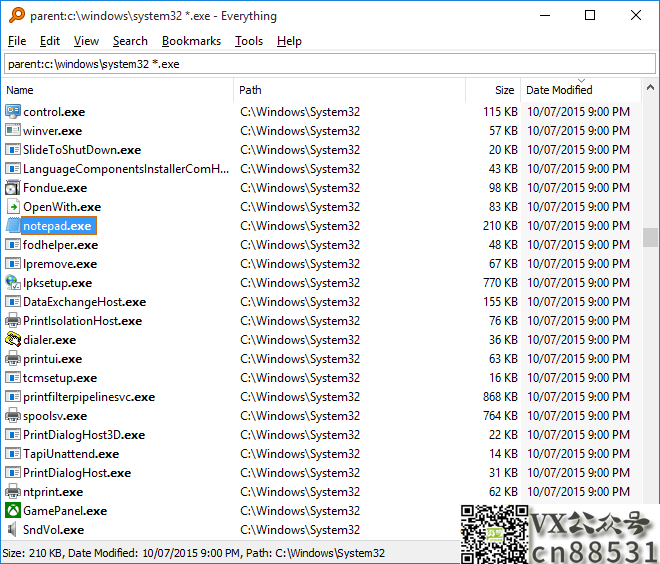Click into the search query text box
The width and height of the screenshot is (660, 564).
(x=330, y=64)
